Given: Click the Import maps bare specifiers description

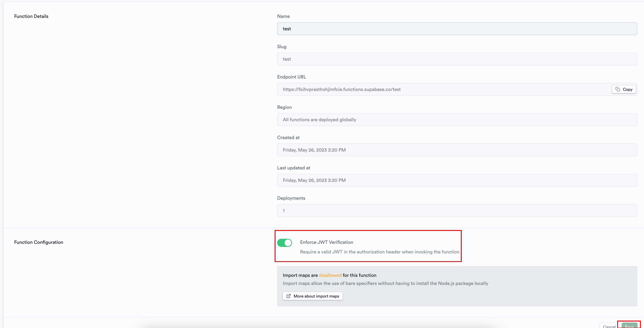Looking at the screenshot, I should click(385, 283).
